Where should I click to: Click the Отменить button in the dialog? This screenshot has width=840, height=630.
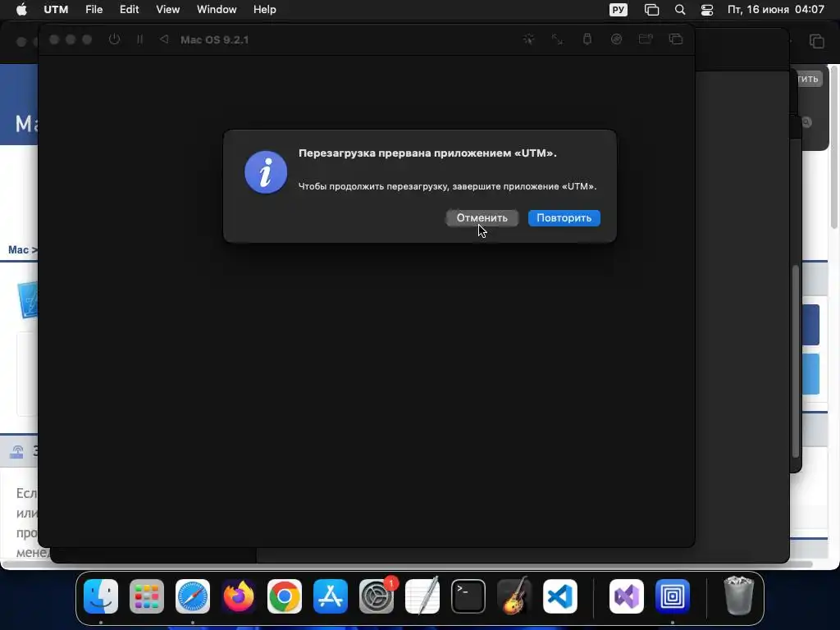click(x=482, y=218)
